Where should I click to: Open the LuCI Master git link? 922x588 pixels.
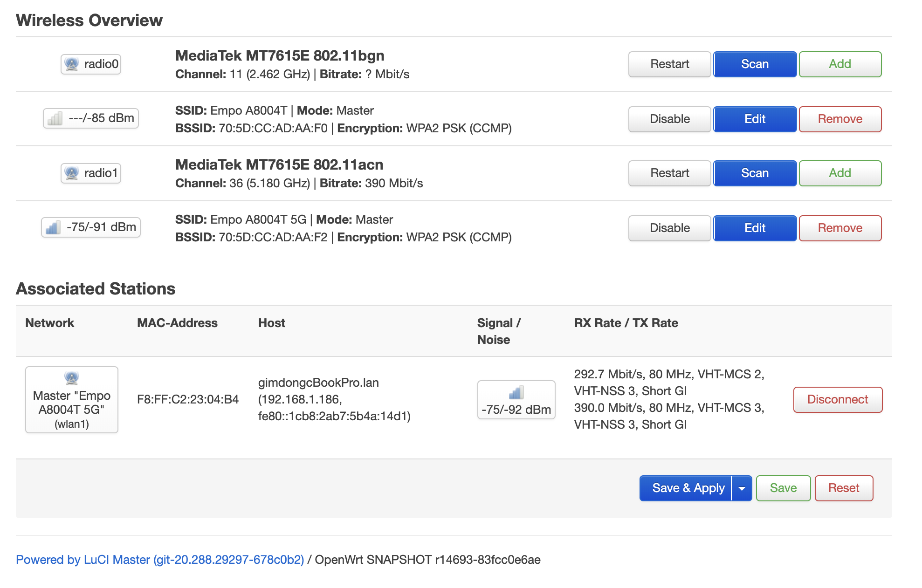[x=160, y=560]
